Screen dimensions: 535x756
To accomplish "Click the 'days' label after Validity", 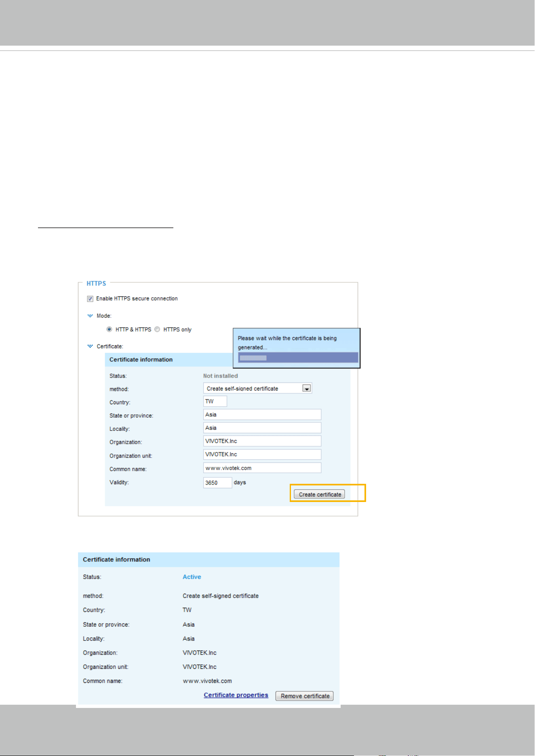I will coord(240,483).
